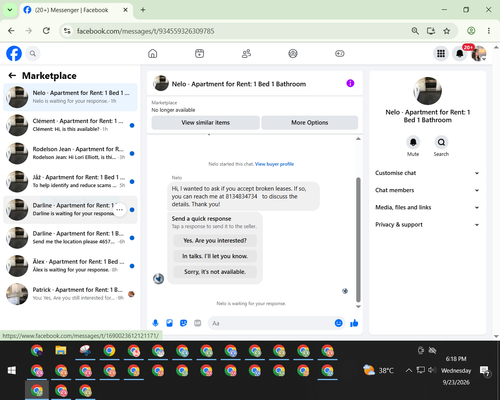The height and width of the screenshot is (400, 500).
Task: Expand the Chat members section
Action: tap(427, 190)
